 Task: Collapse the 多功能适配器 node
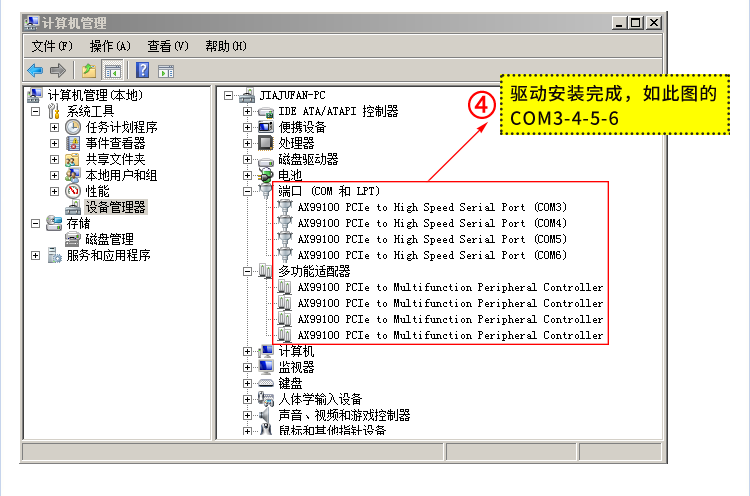pyautogui.click(x=247, y=272)
